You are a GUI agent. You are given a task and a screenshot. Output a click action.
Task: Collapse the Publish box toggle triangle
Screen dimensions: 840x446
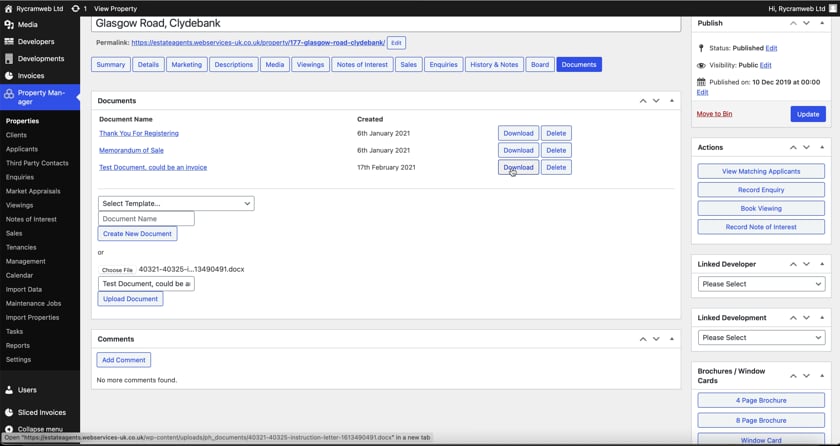[x=822, y=23]
